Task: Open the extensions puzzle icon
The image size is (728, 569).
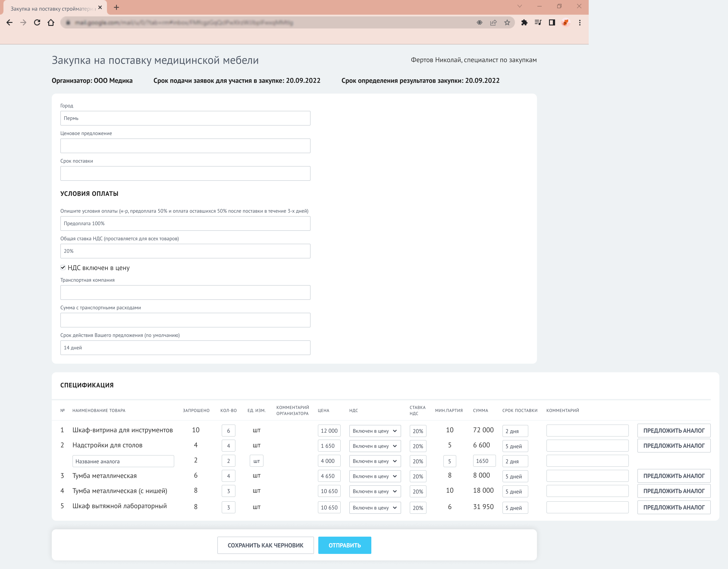Action: pyautogui.click(x=524, y=23)
